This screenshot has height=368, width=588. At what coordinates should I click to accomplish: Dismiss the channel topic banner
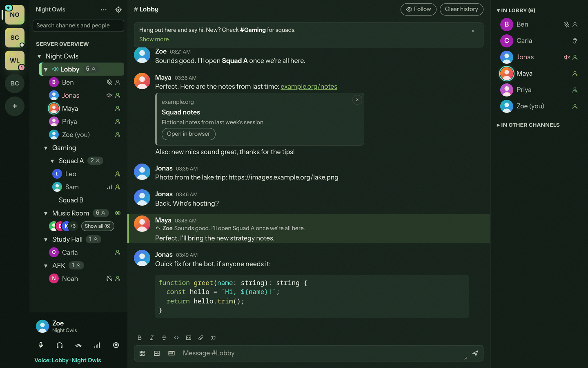473,31
